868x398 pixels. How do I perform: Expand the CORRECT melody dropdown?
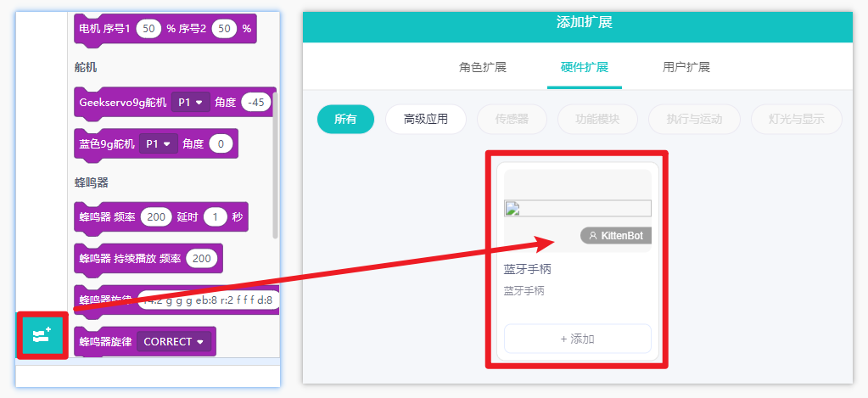pos(175,341)
